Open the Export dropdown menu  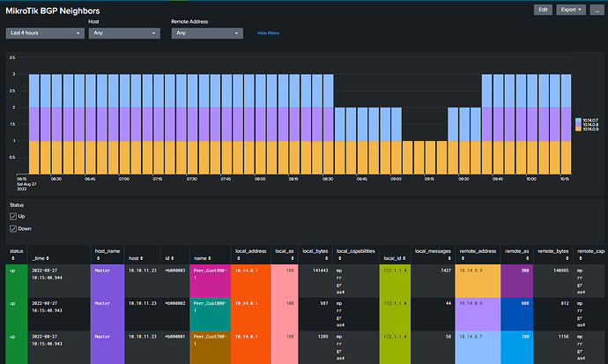coord(571,10)
